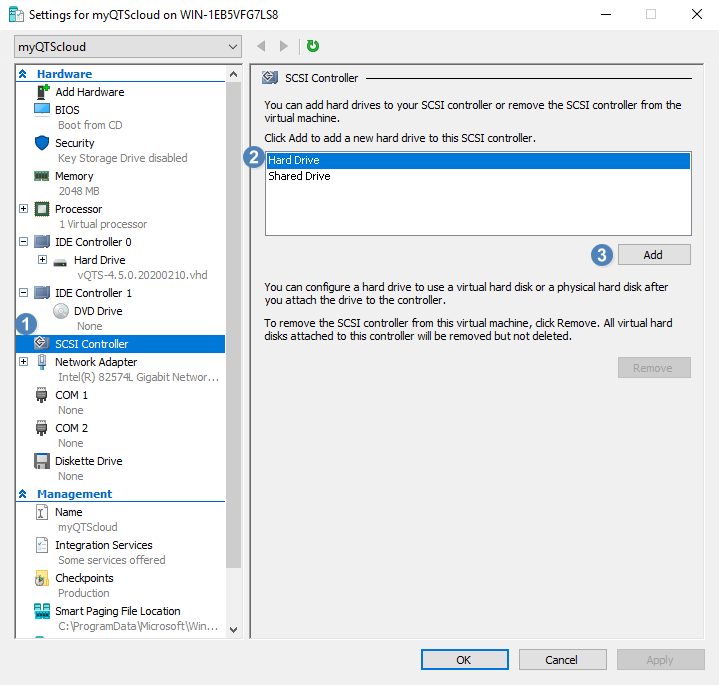Click the 'Some services offered' text
Screen dimensions: 719x685
111,560
